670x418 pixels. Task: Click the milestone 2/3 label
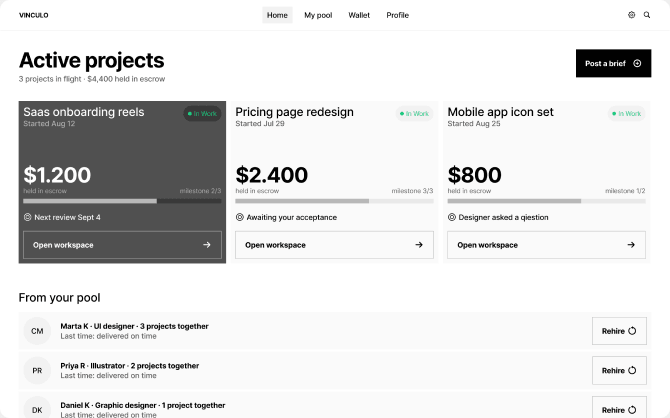click(x=200, y=191)
